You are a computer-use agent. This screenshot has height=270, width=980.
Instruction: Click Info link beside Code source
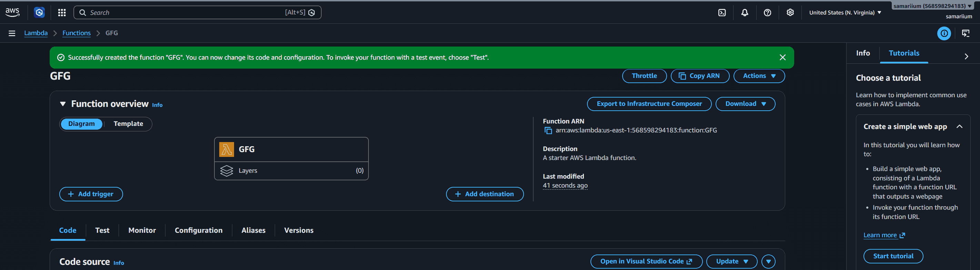coord(119,263)
